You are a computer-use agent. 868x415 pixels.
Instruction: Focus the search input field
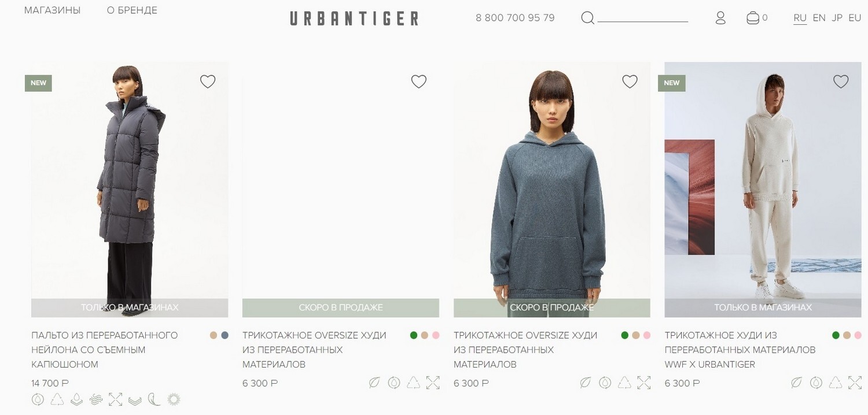pyautogui.click(x=643, y=18)
